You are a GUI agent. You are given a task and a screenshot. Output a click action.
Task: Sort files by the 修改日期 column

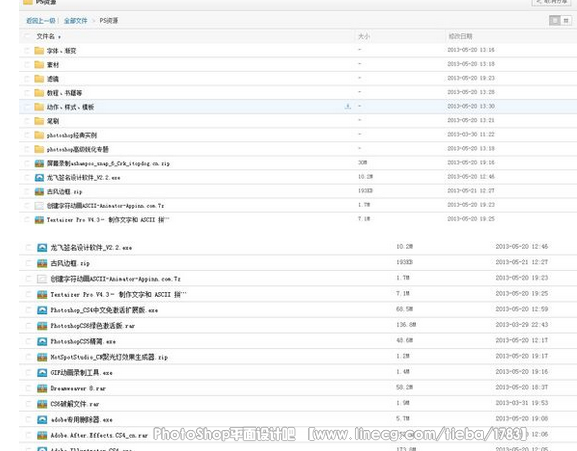click(x=460, y=36)
